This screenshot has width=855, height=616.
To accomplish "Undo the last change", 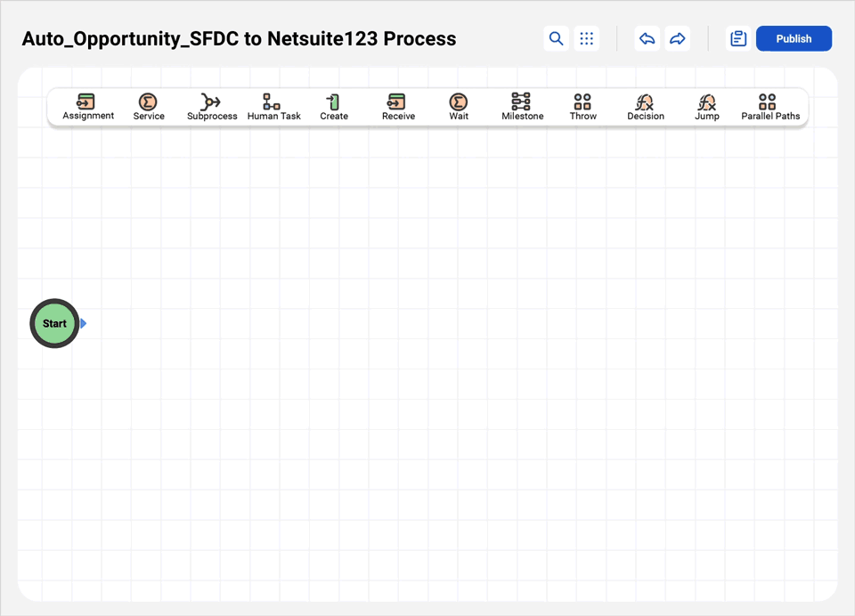I will coord(647,38).
